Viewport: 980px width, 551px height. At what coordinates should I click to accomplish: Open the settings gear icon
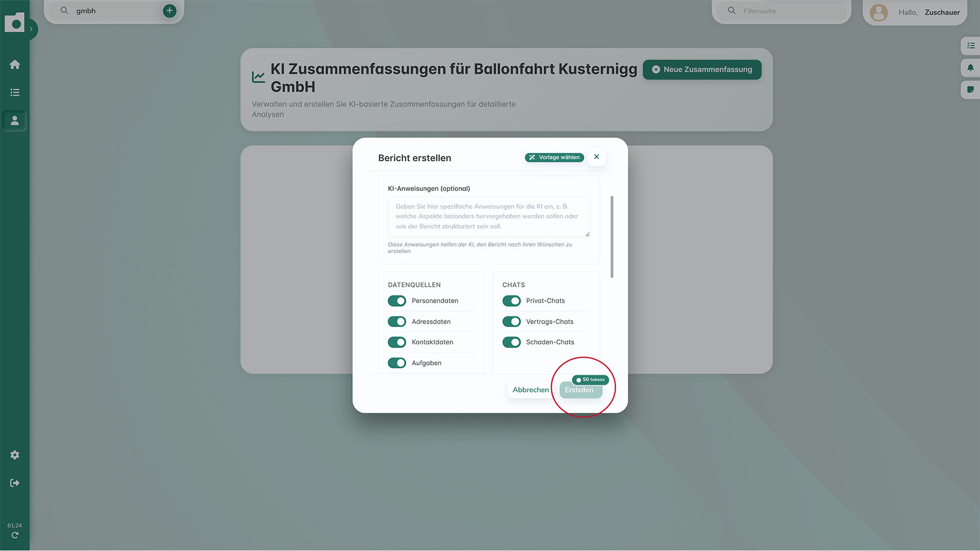coord(15,455)
